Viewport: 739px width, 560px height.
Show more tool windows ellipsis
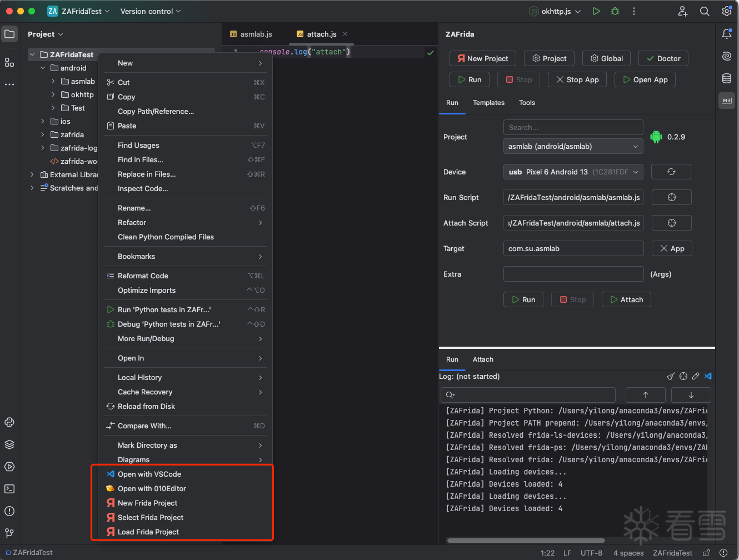point(9,84)
